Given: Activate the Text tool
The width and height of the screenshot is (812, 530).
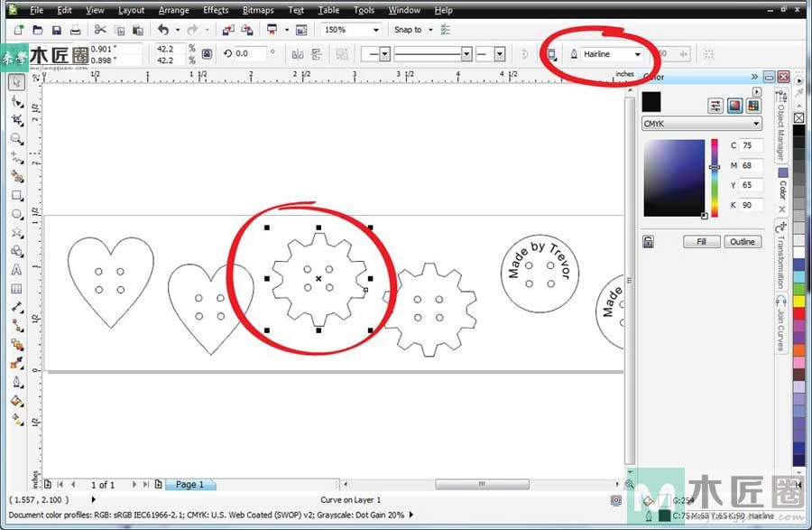Looking at the screenshot, I should (16, 270).
